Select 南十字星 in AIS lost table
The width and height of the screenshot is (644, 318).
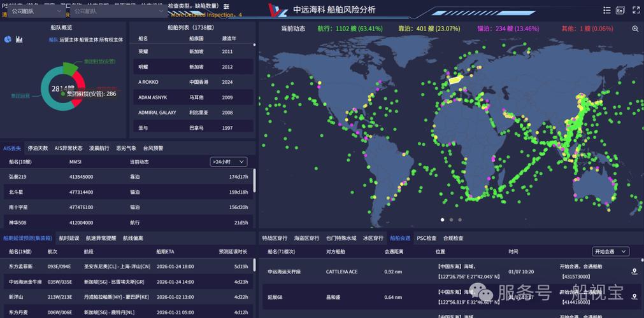pos(127,207)
